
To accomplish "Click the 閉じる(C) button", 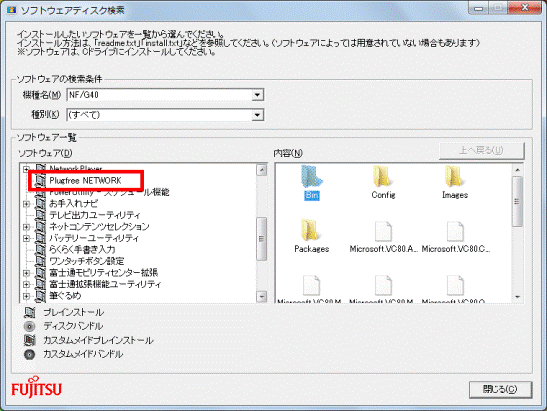I will click(x=500, y=389).
